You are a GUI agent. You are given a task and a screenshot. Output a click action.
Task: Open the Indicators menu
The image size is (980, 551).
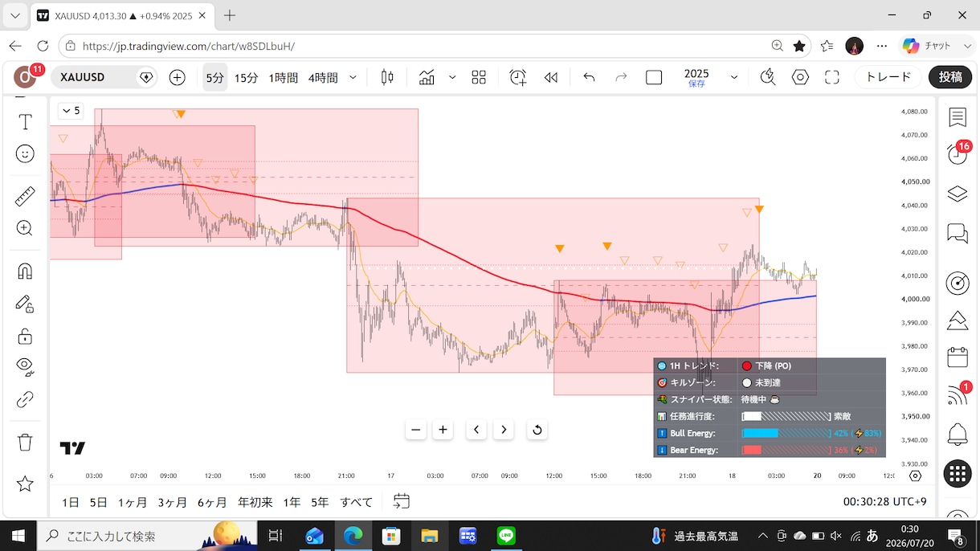point(427,77)
